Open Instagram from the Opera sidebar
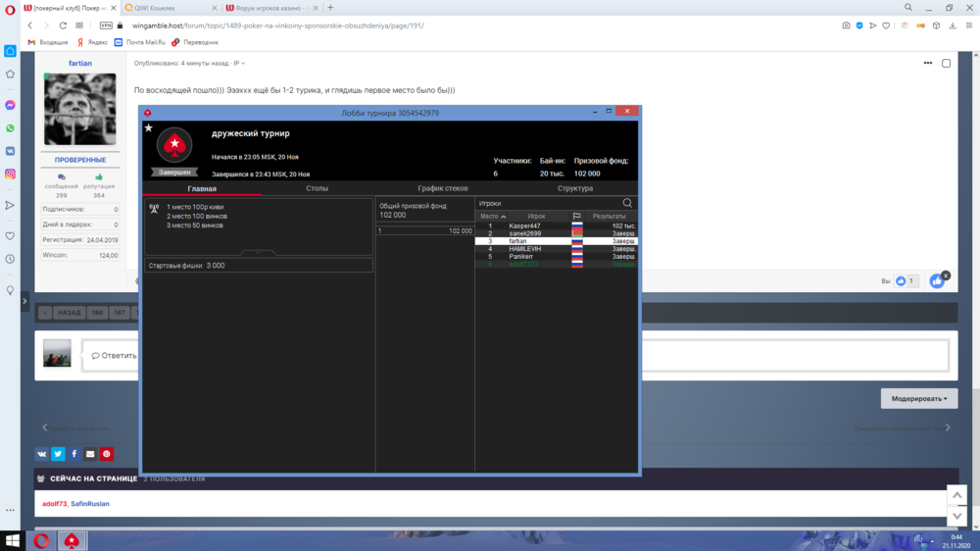The image size is (980, 551). [x=10, y=175]
